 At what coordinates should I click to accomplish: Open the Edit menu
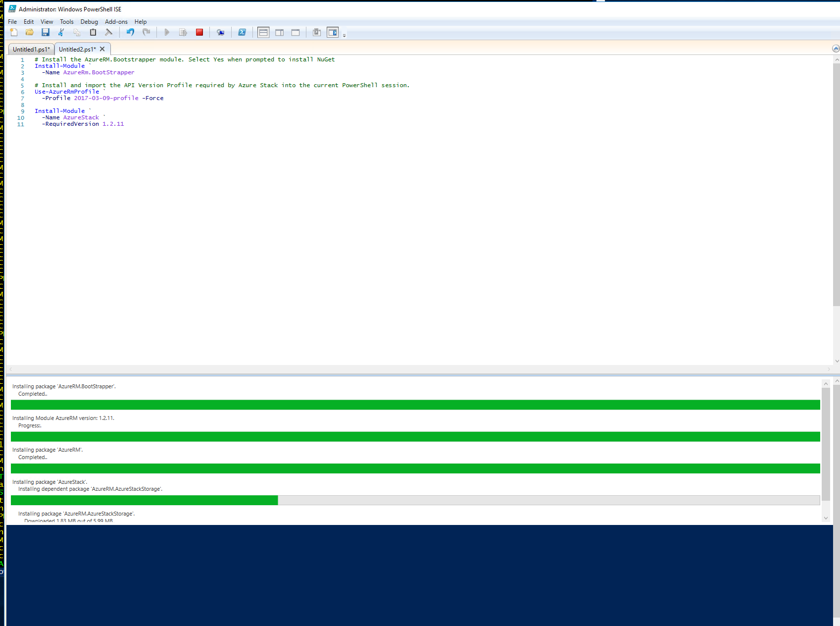[29, 22]
